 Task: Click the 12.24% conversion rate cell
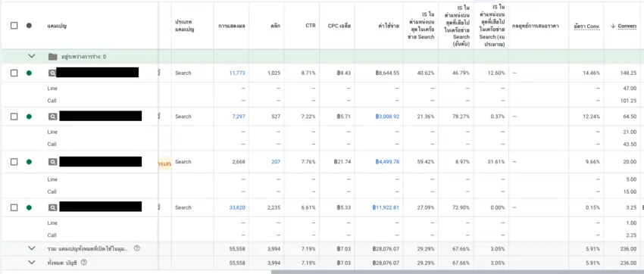(592, 117)
